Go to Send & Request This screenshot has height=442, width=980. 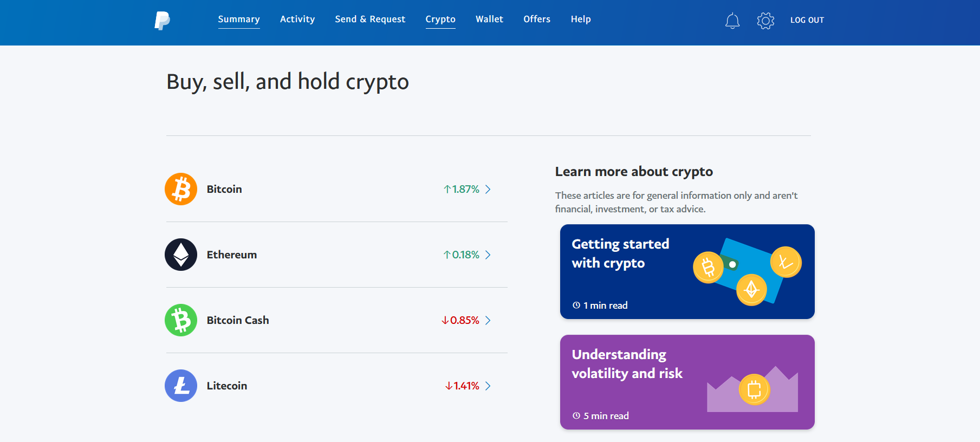click(370, 19)
